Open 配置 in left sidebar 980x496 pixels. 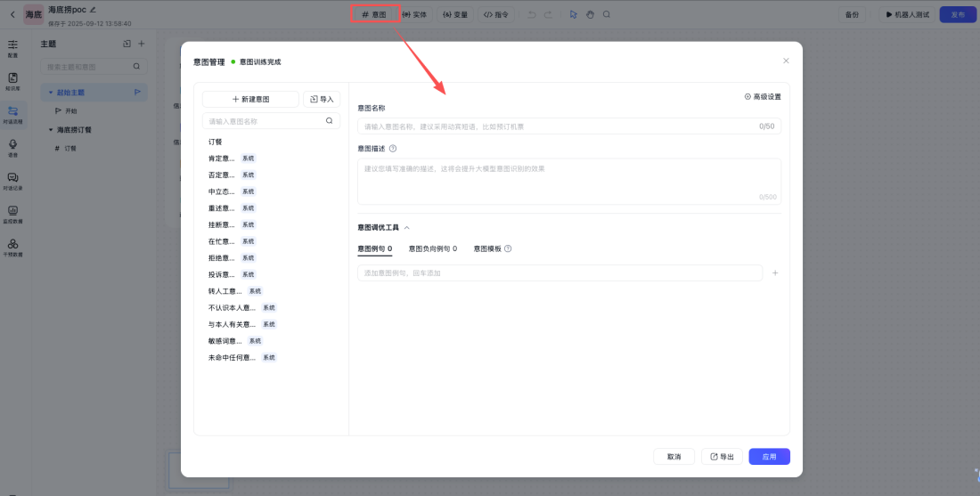click(13, 49)
